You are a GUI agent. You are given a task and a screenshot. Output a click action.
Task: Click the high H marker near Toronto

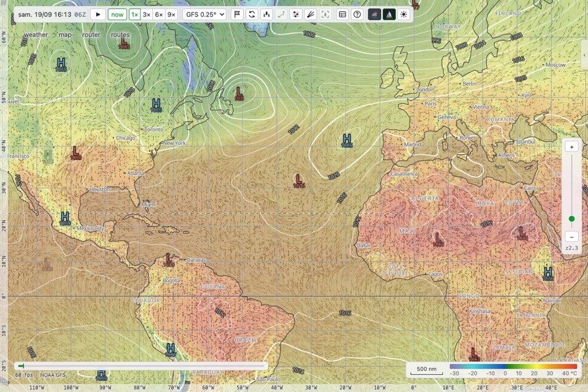156,105
